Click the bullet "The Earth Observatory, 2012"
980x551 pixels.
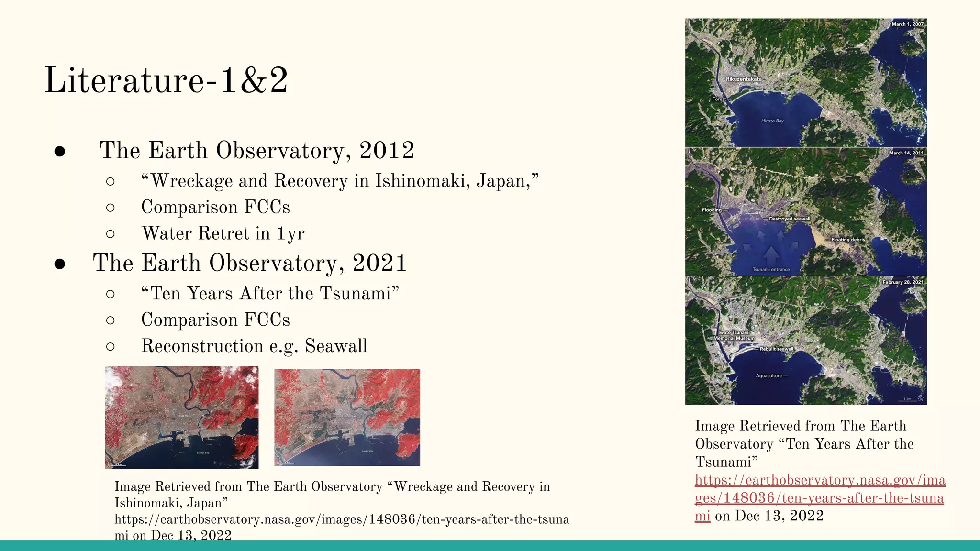click(x=257, y=150)
